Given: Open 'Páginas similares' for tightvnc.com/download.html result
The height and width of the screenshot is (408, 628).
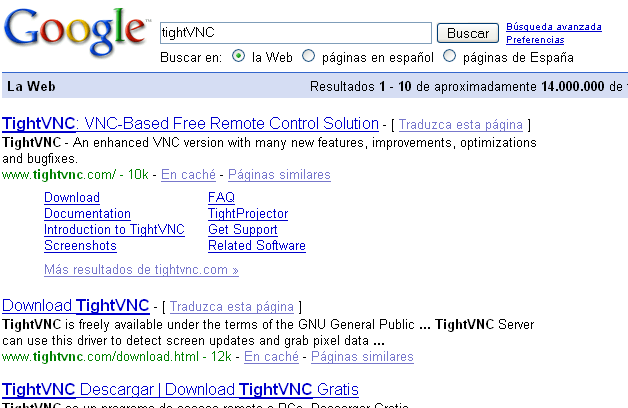Looking at the screenshot, I should click(362, 356).
